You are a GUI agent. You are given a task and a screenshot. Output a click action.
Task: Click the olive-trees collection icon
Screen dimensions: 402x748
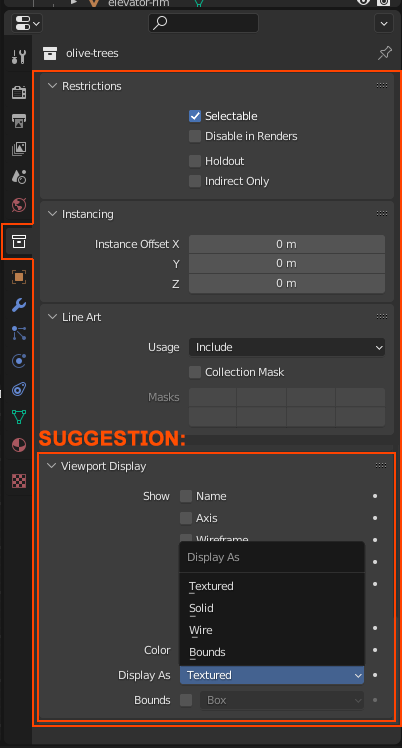(x=50, y=53)
